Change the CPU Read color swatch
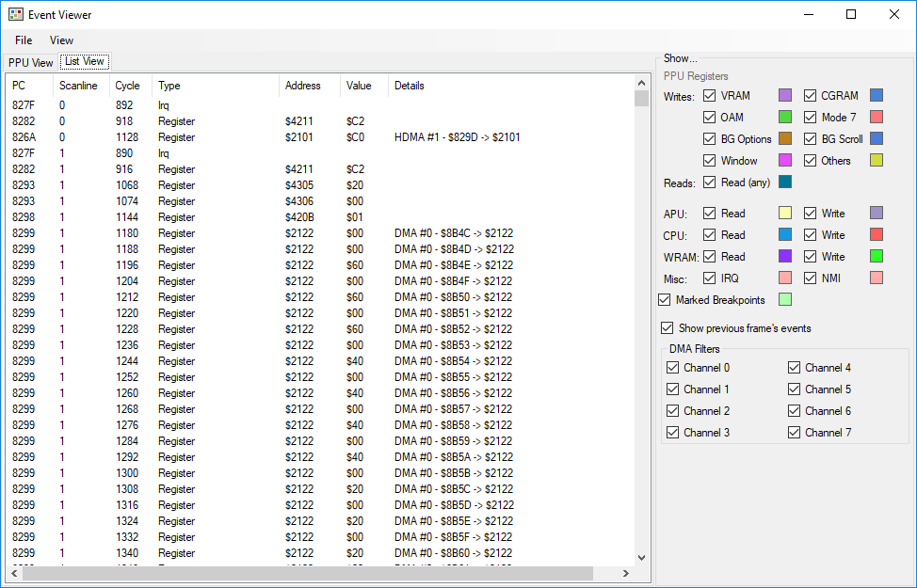The width and height of the screenshot is (917, 588). coord(785,234)
